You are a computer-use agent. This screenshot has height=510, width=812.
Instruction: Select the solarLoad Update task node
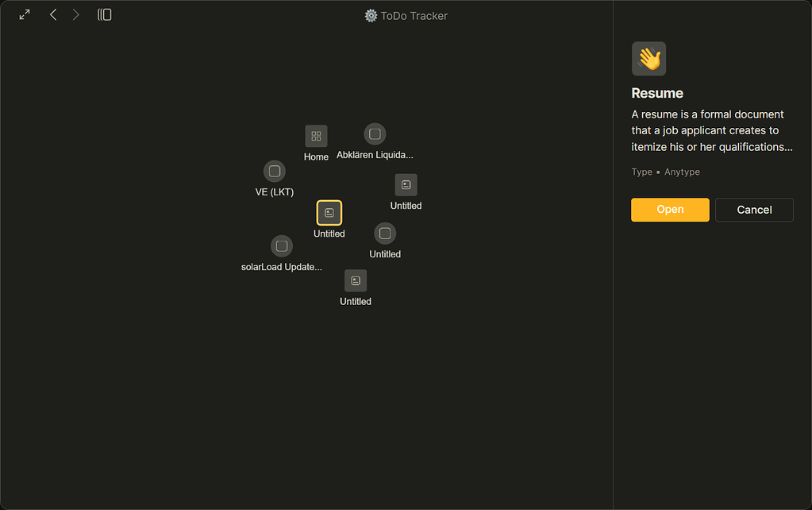[x=282, y=246]
